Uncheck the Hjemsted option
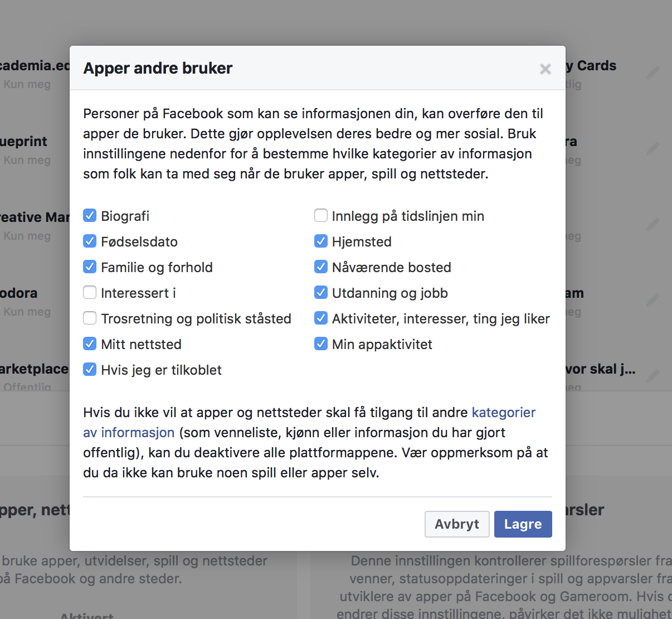 tap(321, 241)
